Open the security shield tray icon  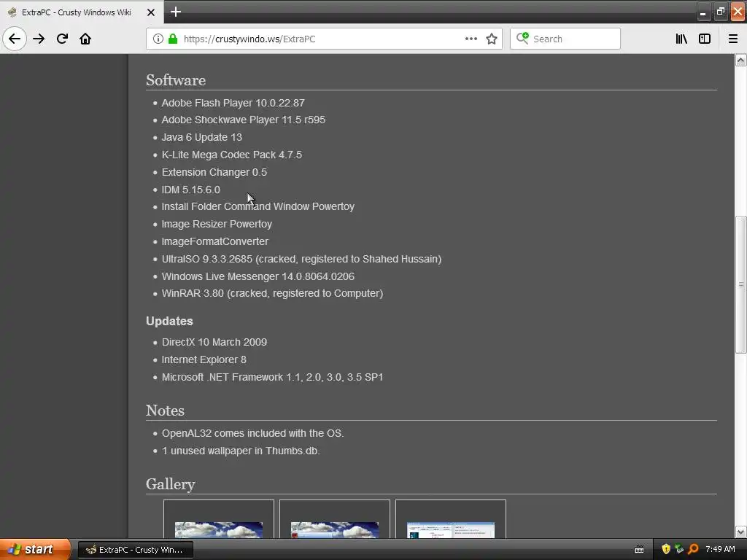coord(666,549)
